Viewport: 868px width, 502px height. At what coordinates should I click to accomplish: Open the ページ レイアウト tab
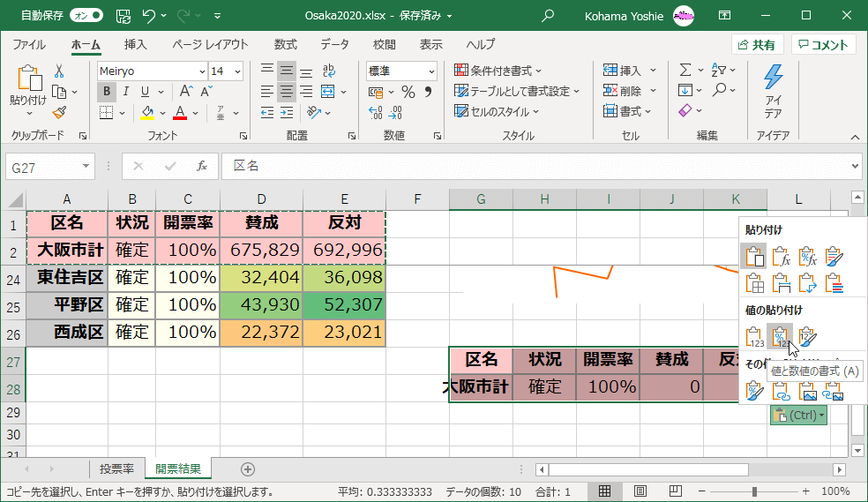pyautogui.click(x=210, y=45)
